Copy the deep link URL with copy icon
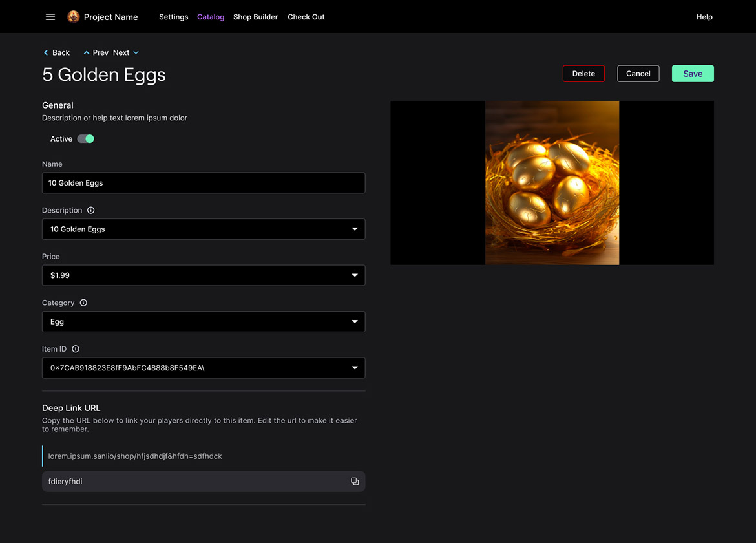The image size is (756, 543). [355, 482]
